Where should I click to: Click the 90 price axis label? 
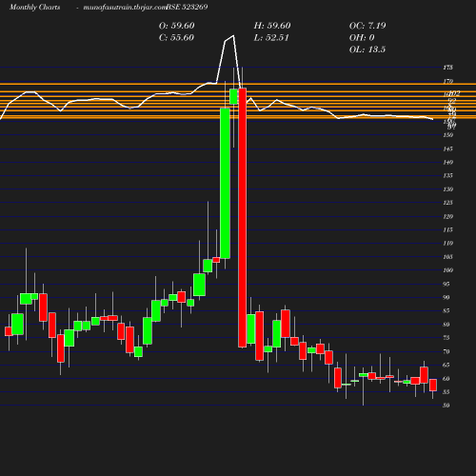pyautogui.click(x=446, y=297)
